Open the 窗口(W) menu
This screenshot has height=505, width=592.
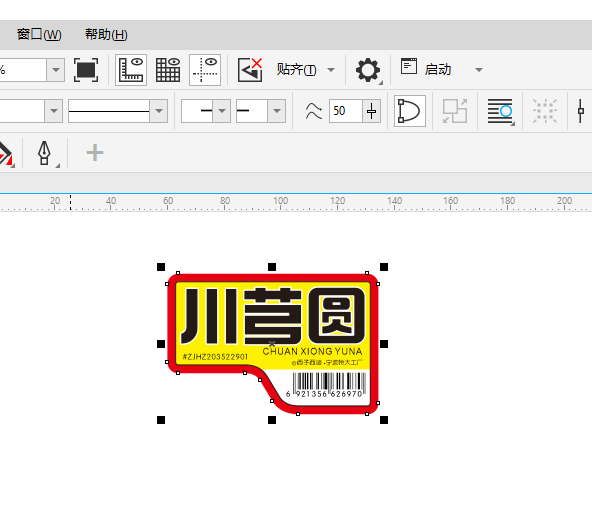pyautogui.click(x=39, y=35)
